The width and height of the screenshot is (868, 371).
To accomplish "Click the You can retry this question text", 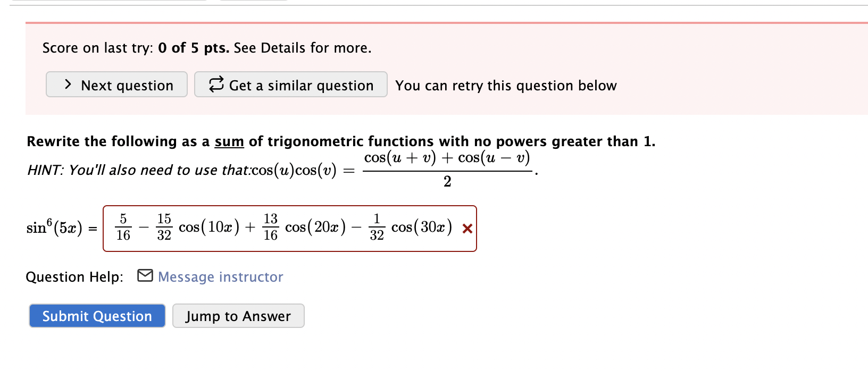I will coord(506,85).
